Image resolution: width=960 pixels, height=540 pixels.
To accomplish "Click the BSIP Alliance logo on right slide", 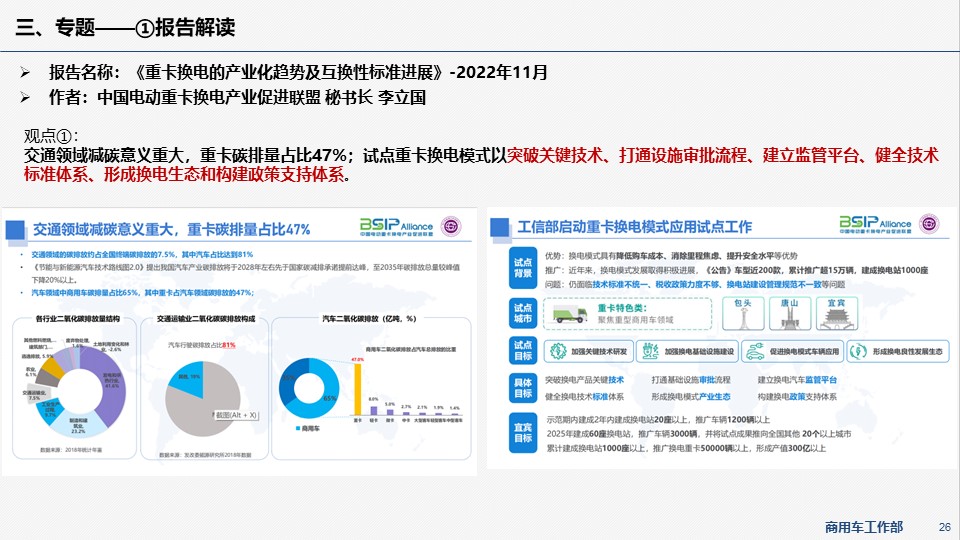I will point(875,224).
